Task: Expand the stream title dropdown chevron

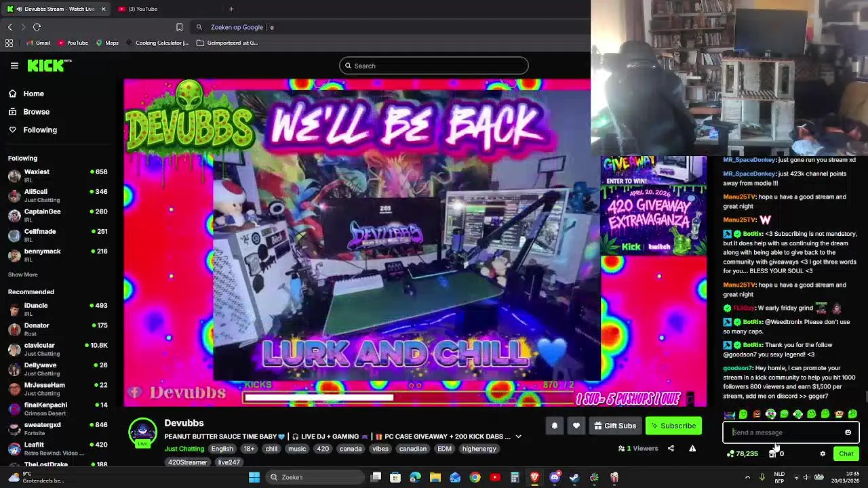Action: coord(518,436)
